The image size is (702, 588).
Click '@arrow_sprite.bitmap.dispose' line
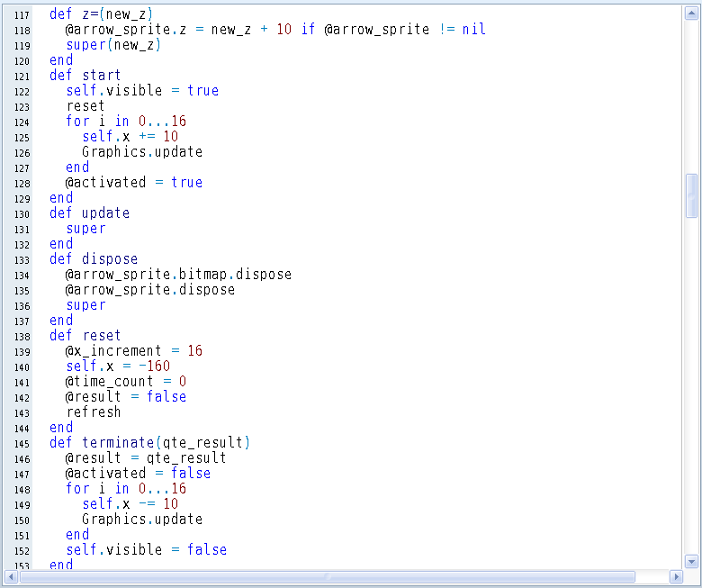point(178,274)
